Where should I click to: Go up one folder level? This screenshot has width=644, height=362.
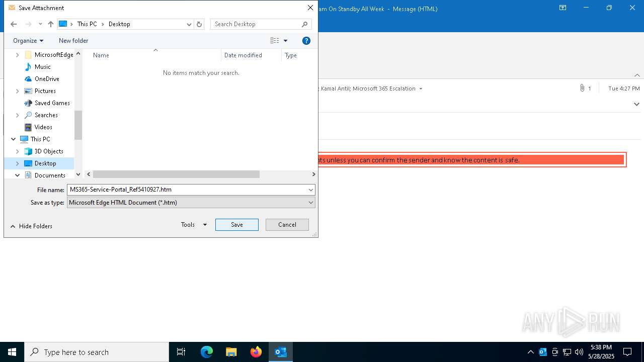point(51,24)
